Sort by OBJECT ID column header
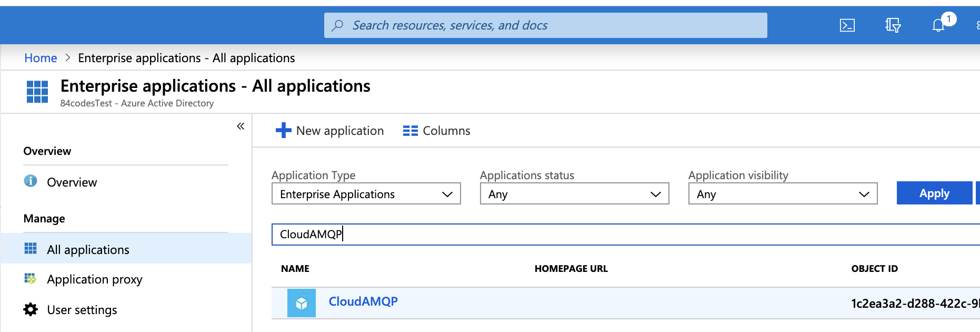The height and width of the screenshot is (332, 980). (x=875, y=269)
